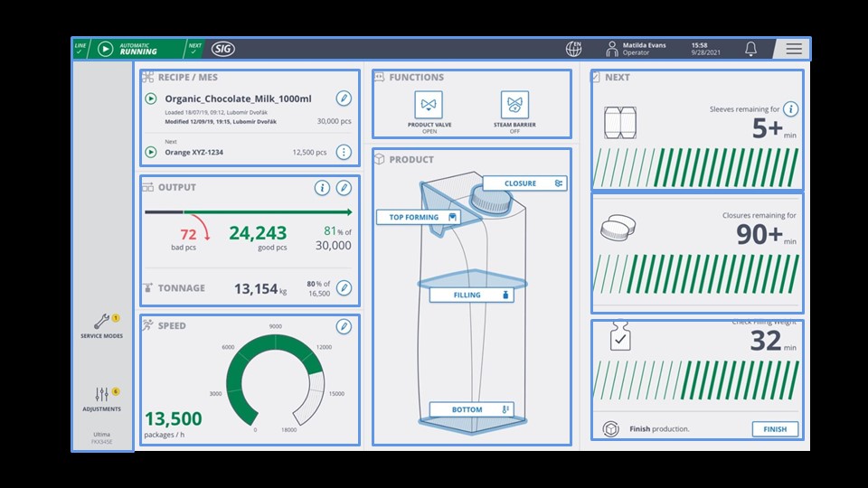Change language with globe icon
Screen dimensions: 868x488
pos(573,49)
